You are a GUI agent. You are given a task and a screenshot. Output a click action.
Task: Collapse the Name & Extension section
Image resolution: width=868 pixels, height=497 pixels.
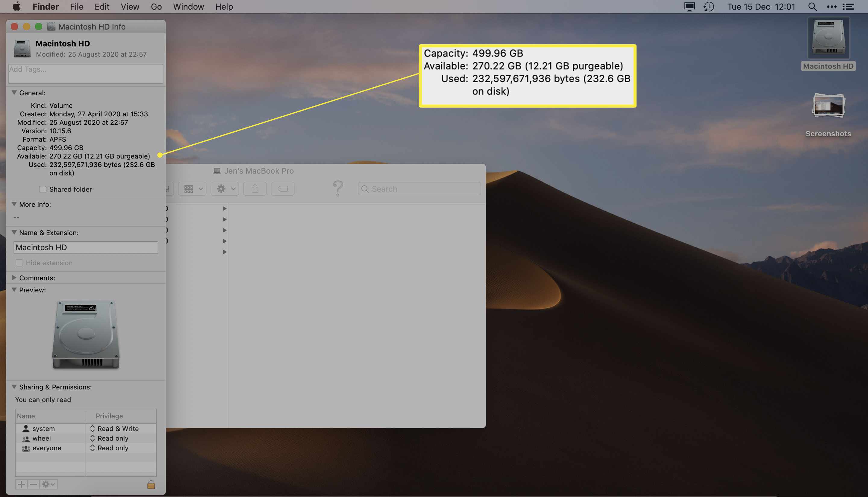[x=14, y=232]
